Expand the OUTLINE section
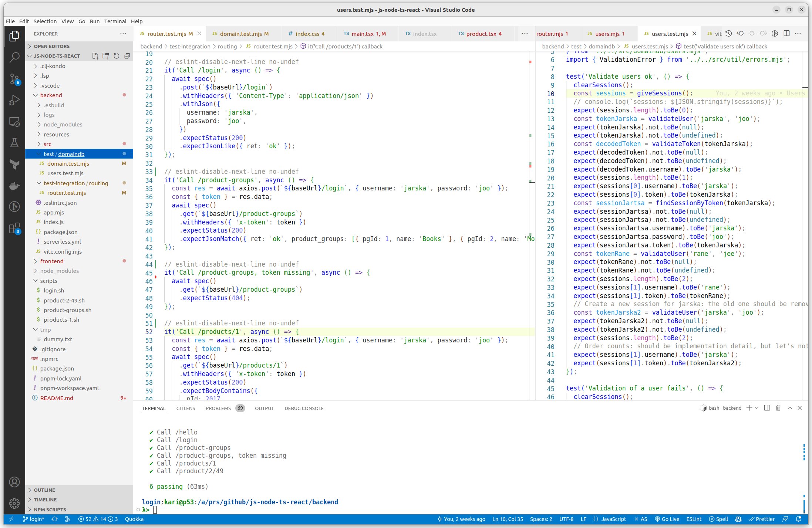This screenshot has height=528, width=812. coord(79,490)
